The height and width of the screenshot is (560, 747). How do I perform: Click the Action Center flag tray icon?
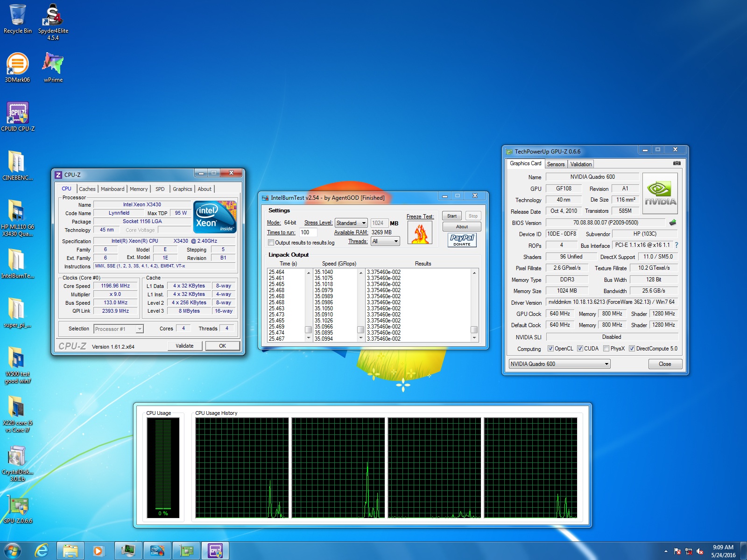coord(677,551)
